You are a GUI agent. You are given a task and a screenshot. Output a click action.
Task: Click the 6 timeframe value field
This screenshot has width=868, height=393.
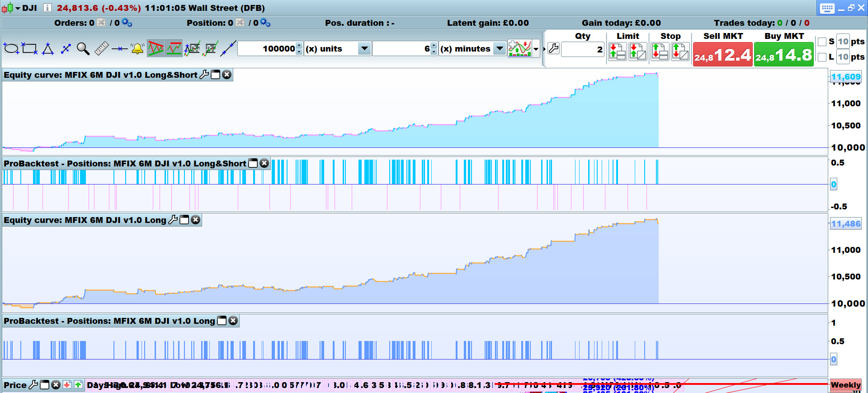pyautogui.click(x=402, y=48)
